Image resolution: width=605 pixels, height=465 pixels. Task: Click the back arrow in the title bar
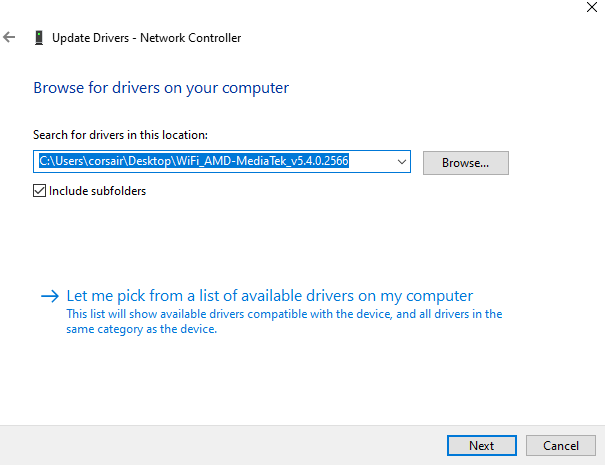(x=10, y=38)
